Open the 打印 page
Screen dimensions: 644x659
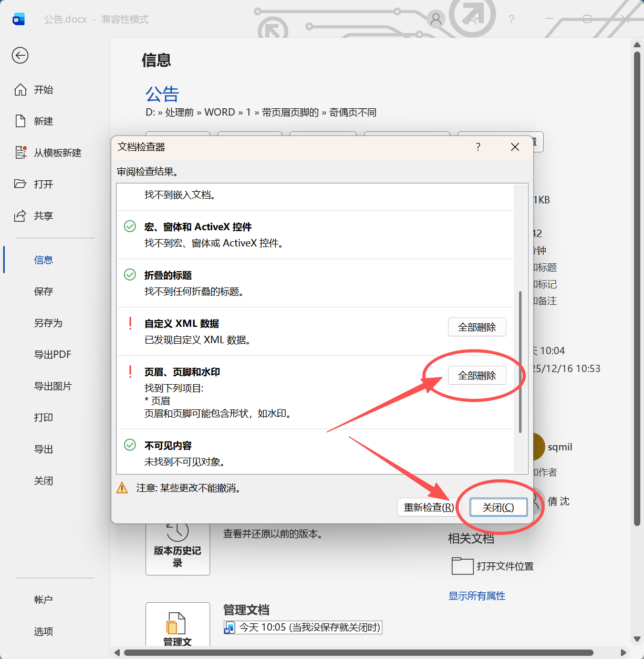pyautogui.click(x=44, y=418)
